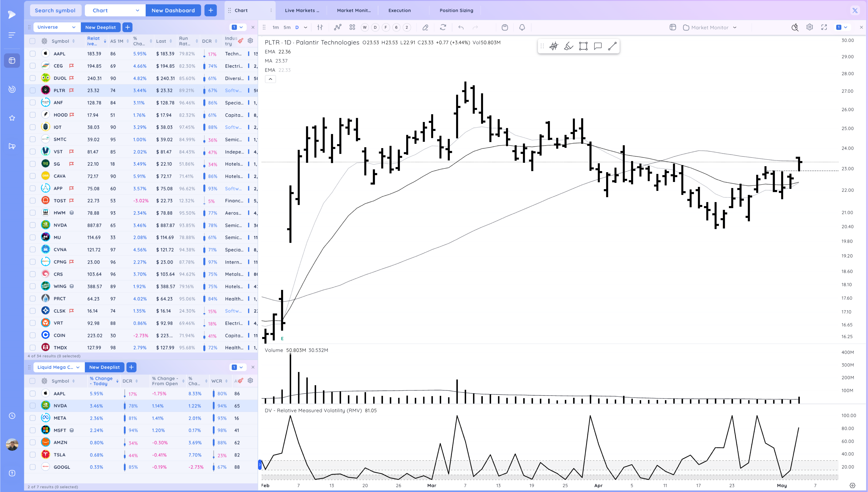Select the brush drawing tool in floating toolbar

tap(569, 46)
